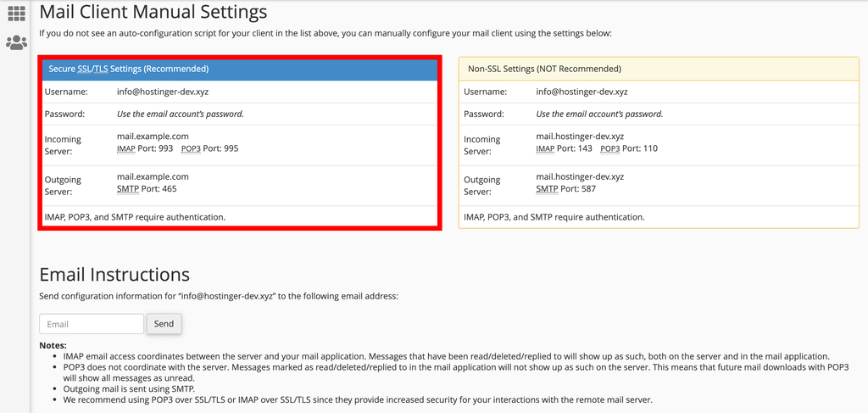
Task: Click the Secure SSL/TLS Settings header
Action: [x=128, y=69]
